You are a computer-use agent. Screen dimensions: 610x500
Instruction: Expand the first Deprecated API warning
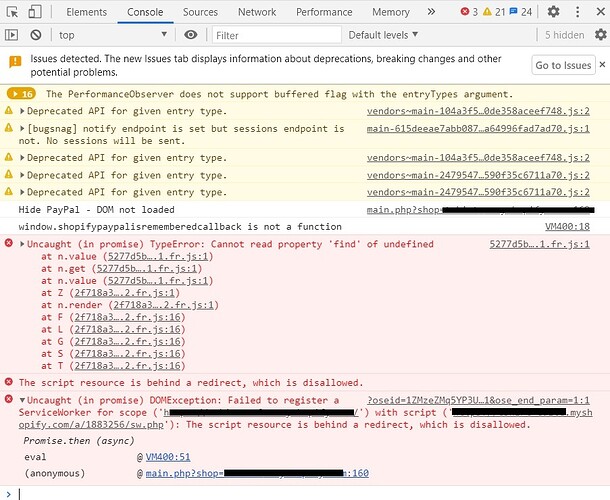click(22, 111)
